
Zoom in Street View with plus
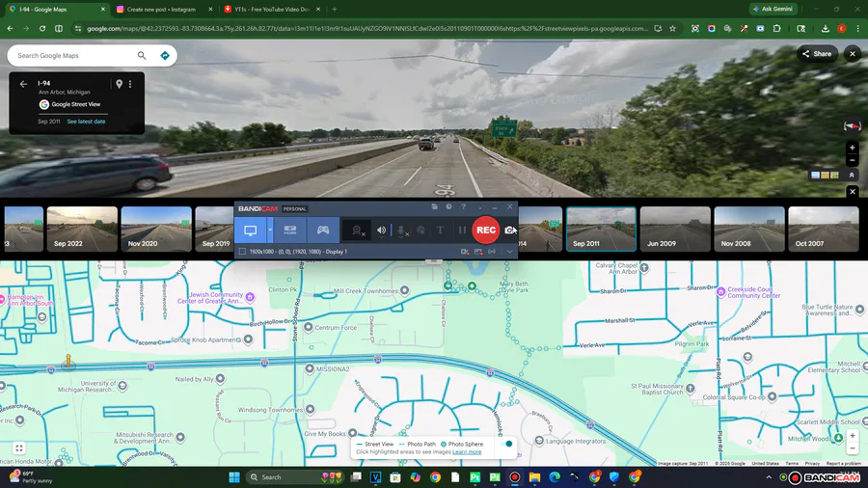pos(852,148)
